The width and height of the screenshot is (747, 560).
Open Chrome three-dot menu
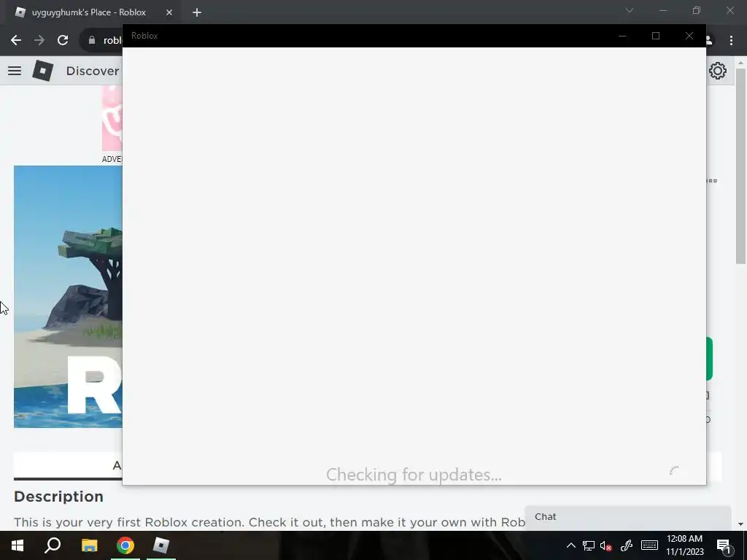pyautogui.click(x=731, y=41)
